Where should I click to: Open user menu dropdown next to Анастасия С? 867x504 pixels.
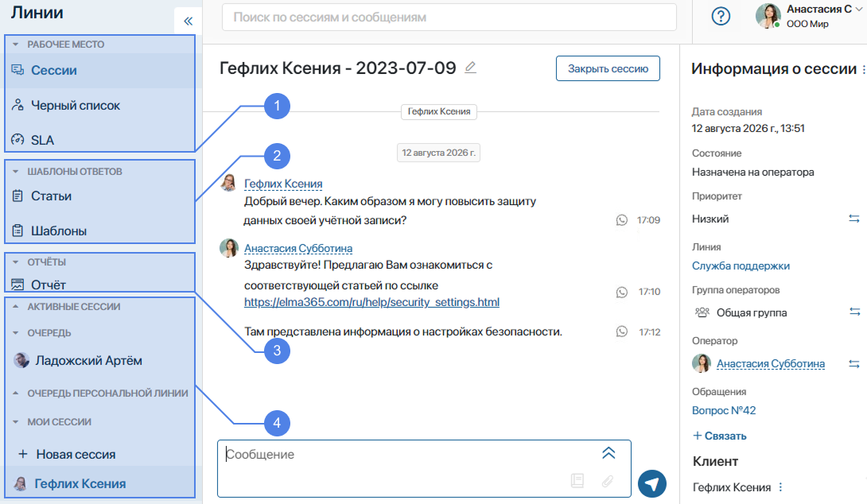tap(859, 10)
